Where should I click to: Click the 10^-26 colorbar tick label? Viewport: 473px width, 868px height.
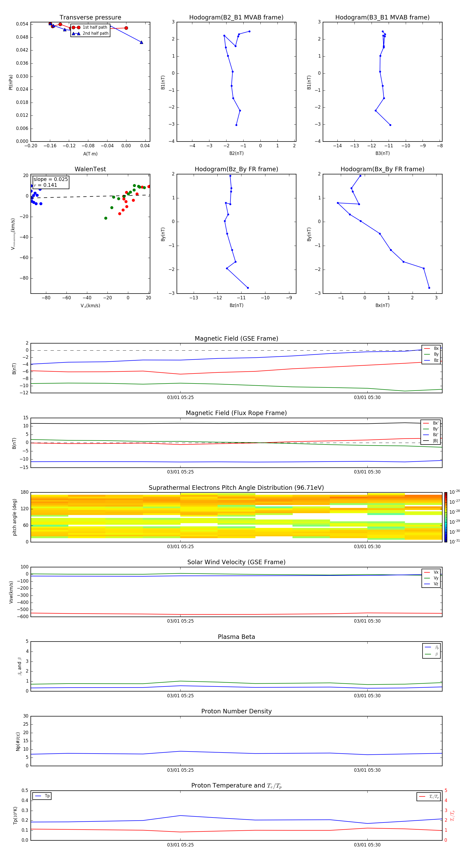[455, 492]
